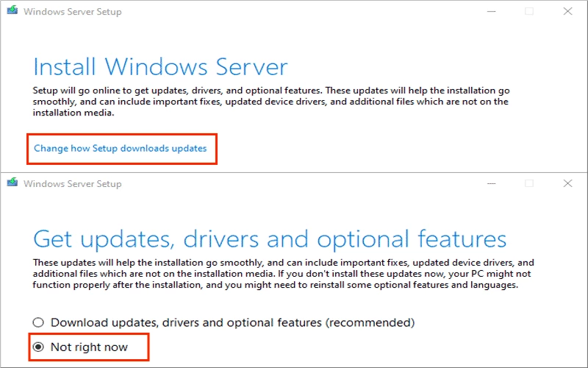Minimize the upper Windows Server Setup window

[x=491, y=11]
